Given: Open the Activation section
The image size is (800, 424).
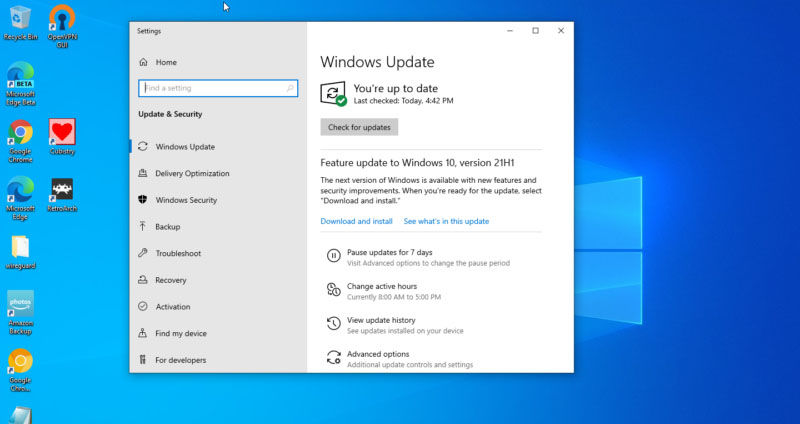Looking at the screenshot, I should [x=172, y=307].
